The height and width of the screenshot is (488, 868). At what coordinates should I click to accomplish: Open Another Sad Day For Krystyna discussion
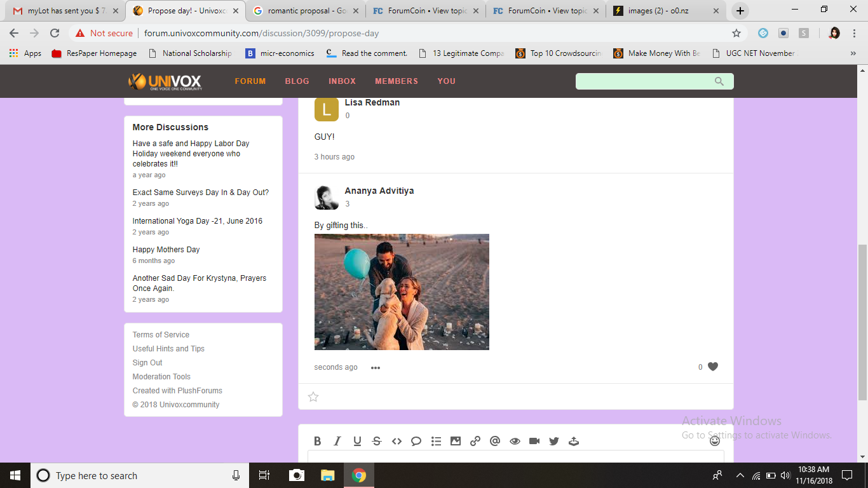200,283
